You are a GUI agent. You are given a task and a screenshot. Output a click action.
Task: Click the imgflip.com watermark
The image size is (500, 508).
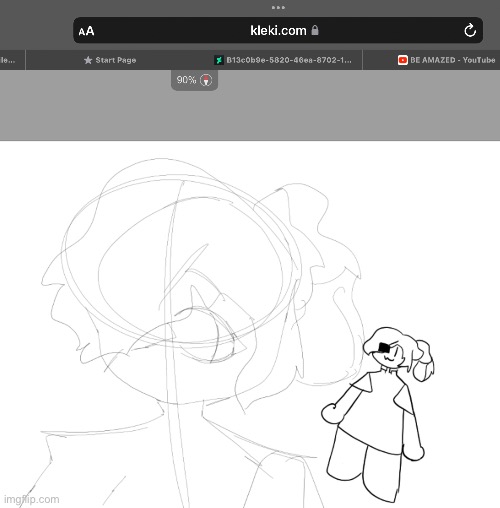(32, 499)
